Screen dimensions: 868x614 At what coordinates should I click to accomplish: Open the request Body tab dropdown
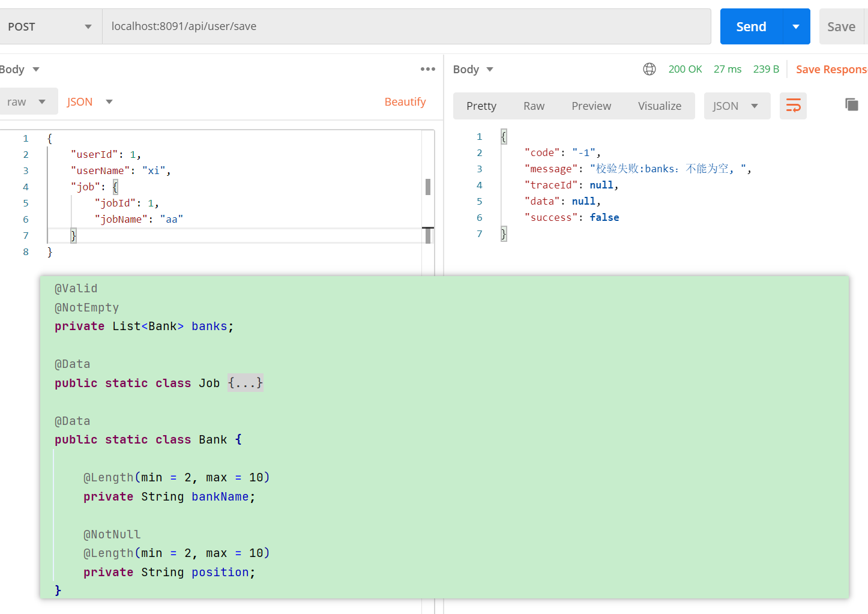[x=20, y=69]
